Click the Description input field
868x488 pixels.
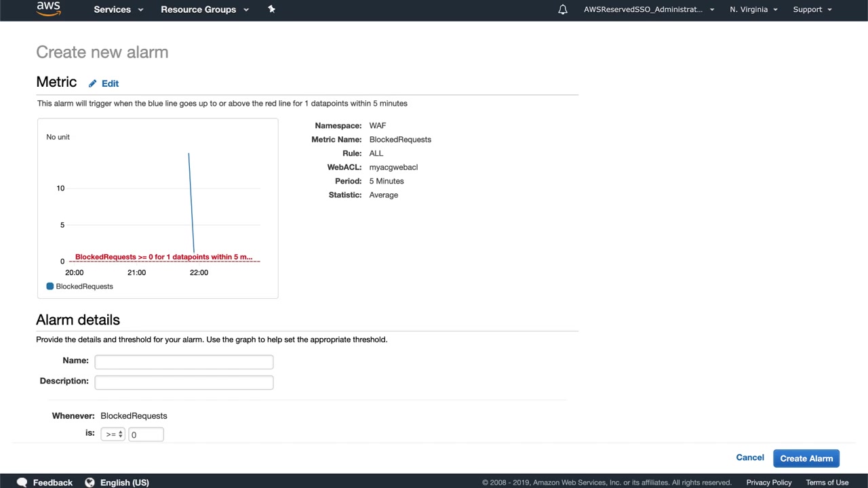tap(184, 382)
